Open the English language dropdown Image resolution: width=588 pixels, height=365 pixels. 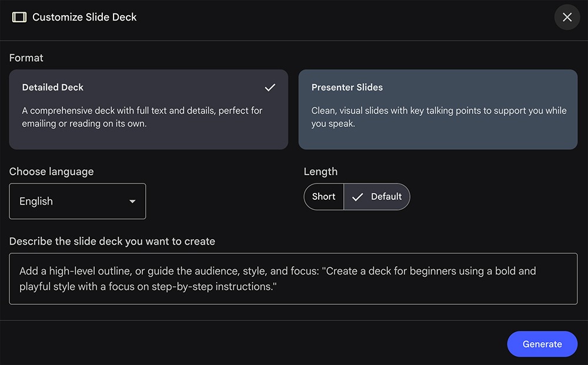click(78, 202)
